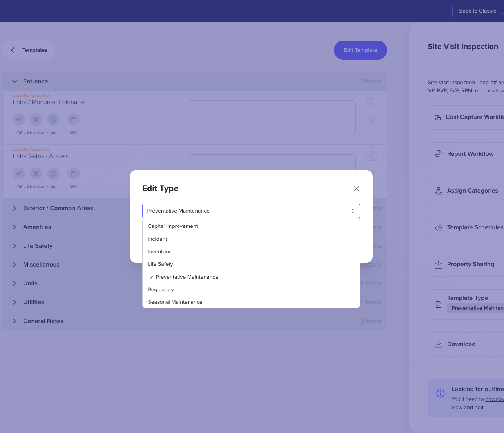Mark Entry / Monument Signage as NA
Screen dimensions: 504x433
coord(53,119)
